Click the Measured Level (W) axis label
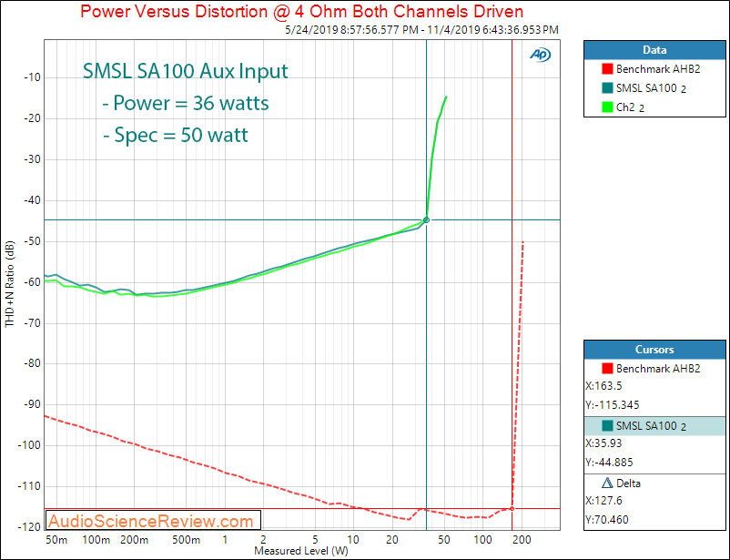Image resolution: width=730 pixels, height=560 pixels. pyautogui.click(x=301, y=551)
